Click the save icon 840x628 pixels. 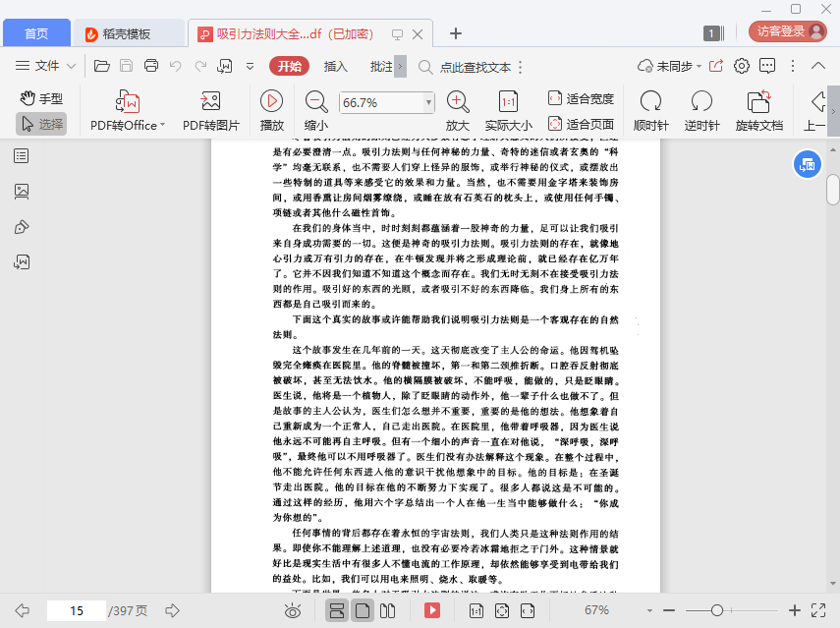[127, 66]
